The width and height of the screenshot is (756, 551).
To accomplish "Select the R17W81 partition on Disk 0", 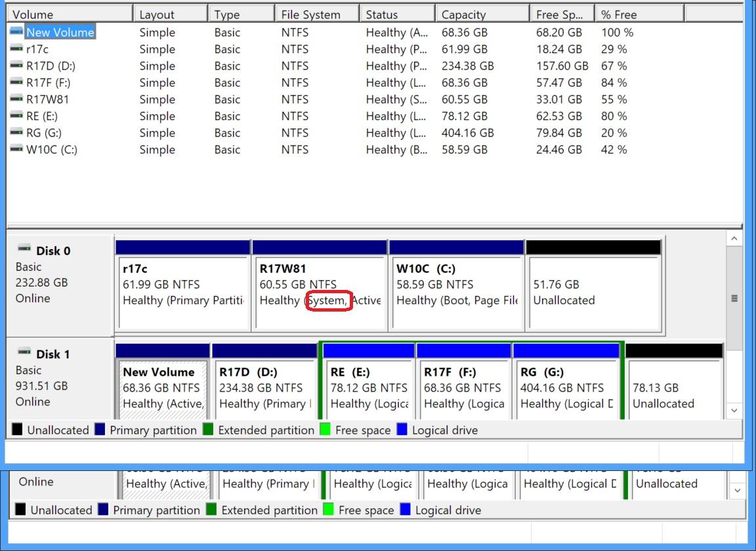I will (x=320, y=285).
